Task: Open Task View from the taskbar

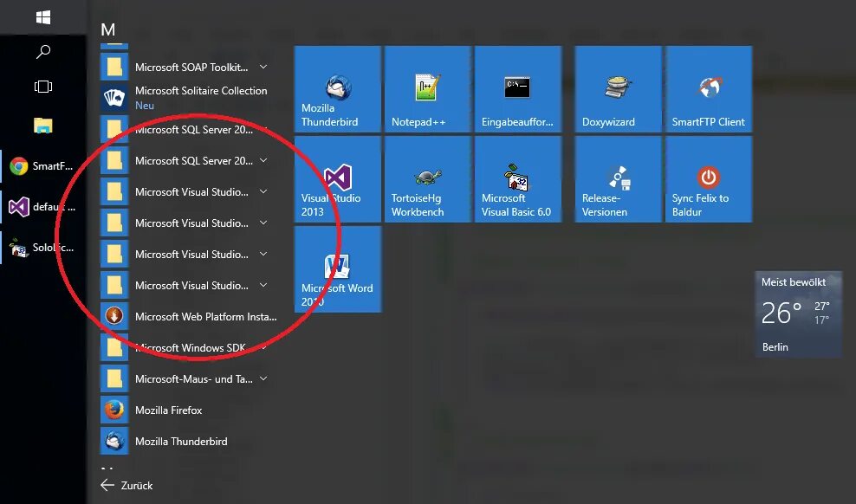Action: pyautogui.click(x=43, y=87)
